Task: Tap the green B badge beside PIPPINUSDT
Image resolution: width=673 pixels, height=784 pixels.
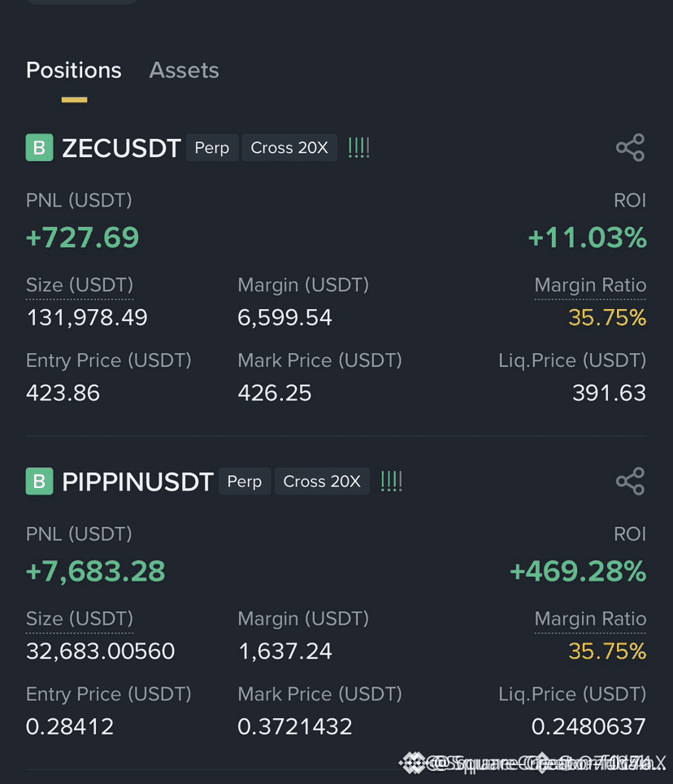Action: [40, 481]
